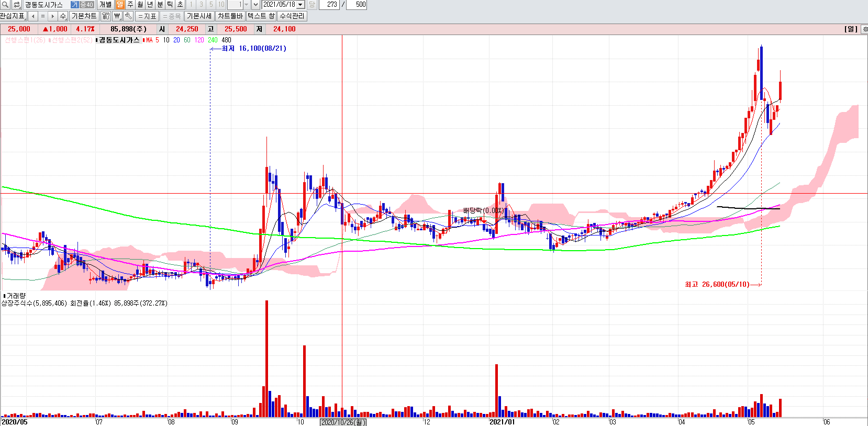
Task: Select the 10 interval preset button
Action: 221,5
